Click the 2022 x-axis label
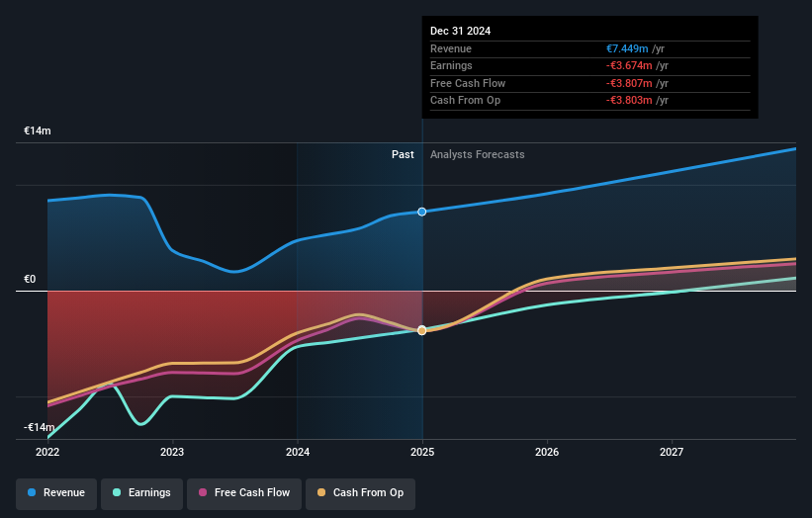The width and height of the screenshot is (812, 518). pyautogui.click(x=47, y=453)
